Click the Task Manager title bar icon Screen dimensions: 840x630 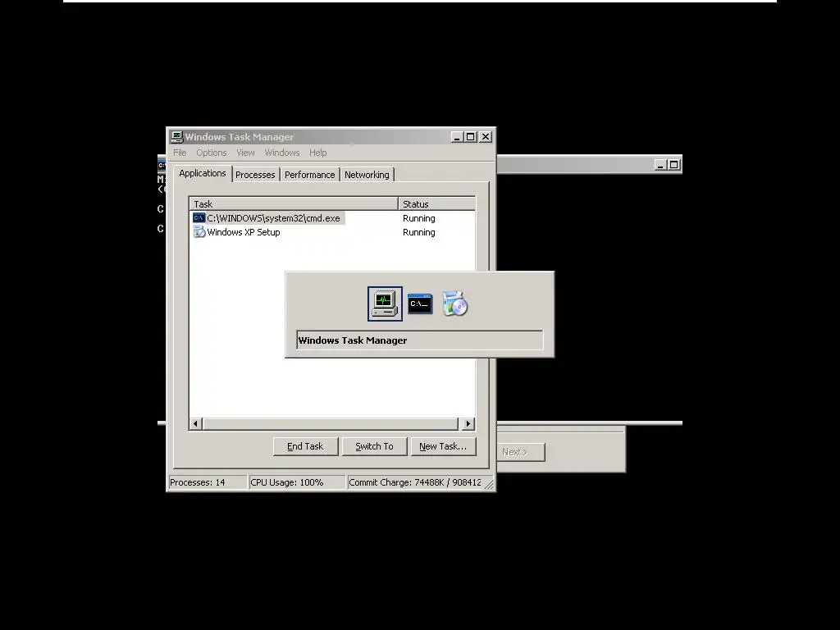pos(177,137)
